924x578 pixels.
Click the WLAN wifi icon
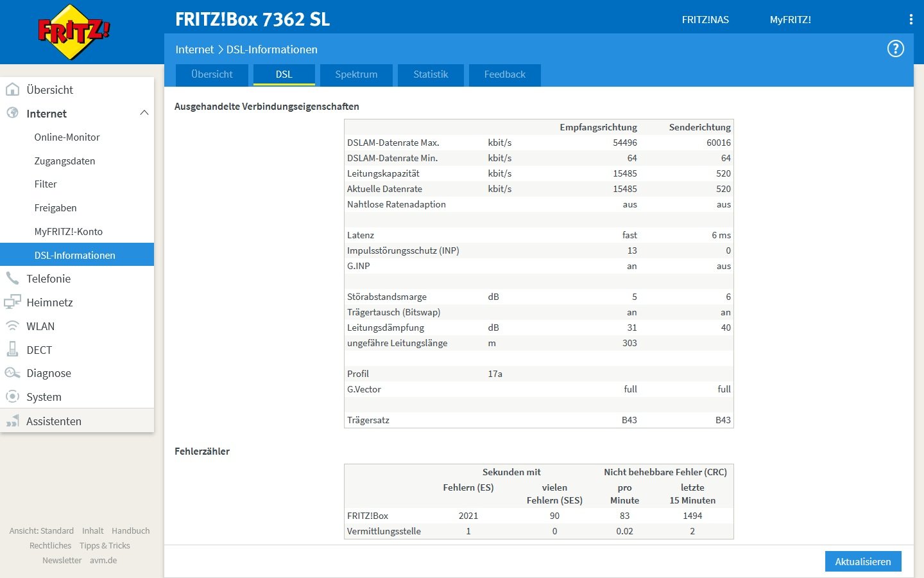(12, 326)
